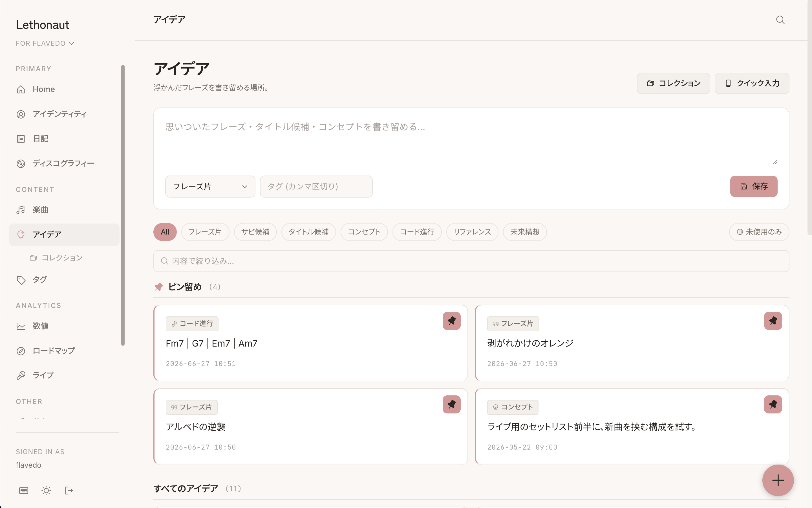The height and width of the screenshot is (508, 812).
Task: Click the Home house icon
Action: pyautogui.click(x=21, y=89)
